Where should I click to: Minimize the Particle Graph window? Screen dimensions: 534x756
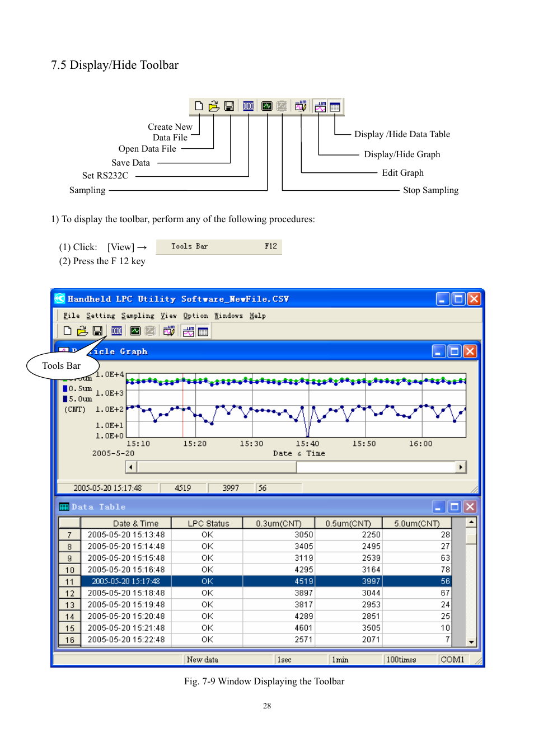pos(439,351)
